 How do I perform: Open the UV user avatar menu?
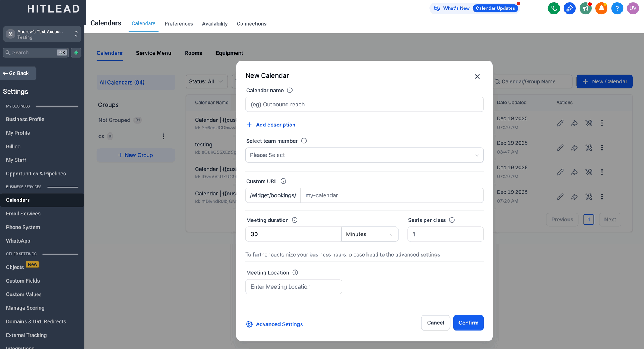[633, 8]
